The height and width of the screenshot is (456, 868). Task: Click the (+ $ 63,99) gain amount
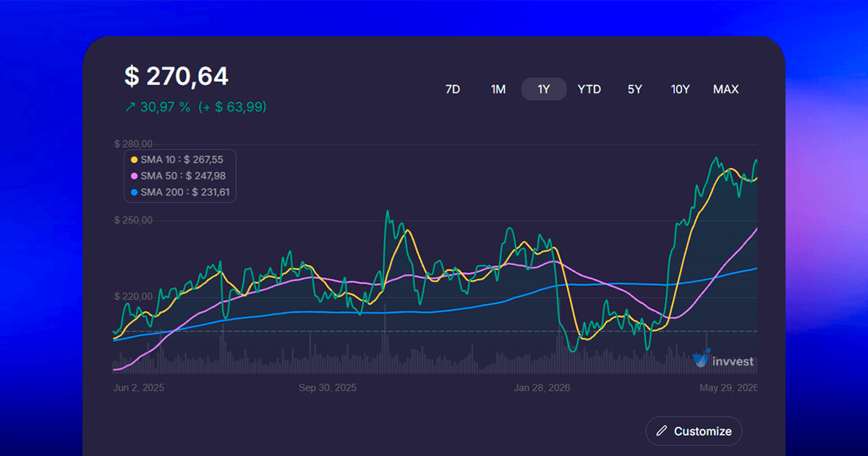click(233, 107)
